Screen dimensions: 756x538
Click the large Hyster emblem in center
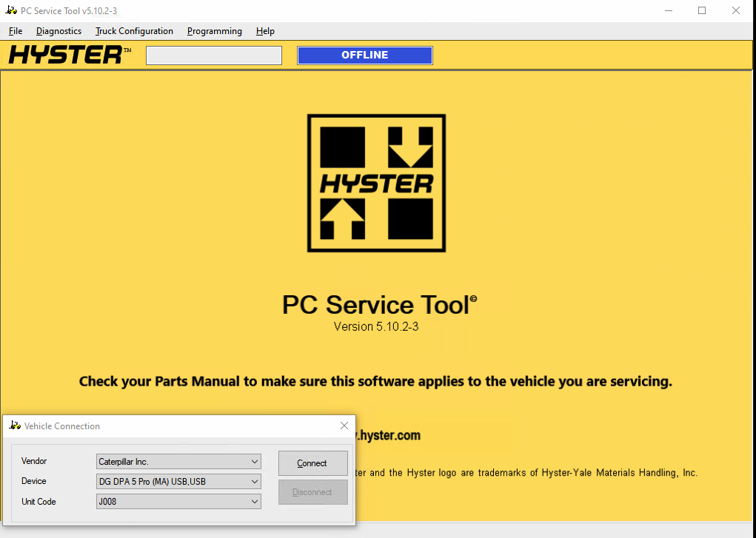pyautogui.click(x=377, y=184)
